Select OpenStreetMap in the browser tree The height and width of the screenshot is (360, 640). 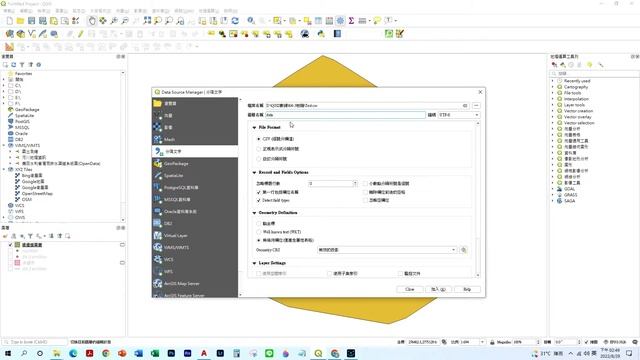pyautogui.click(x=37, y=193)
